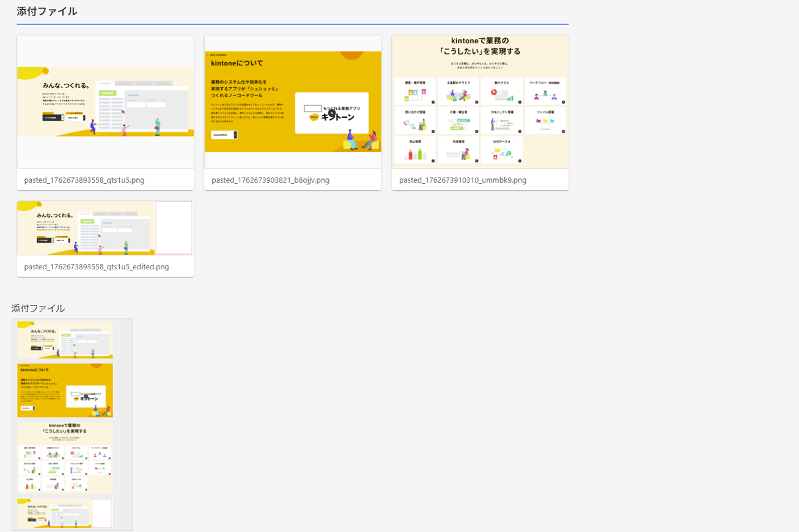
Task: Click the 社内ポータル tile in the large image
Action: pyautogui.click(x=502, y=150)
